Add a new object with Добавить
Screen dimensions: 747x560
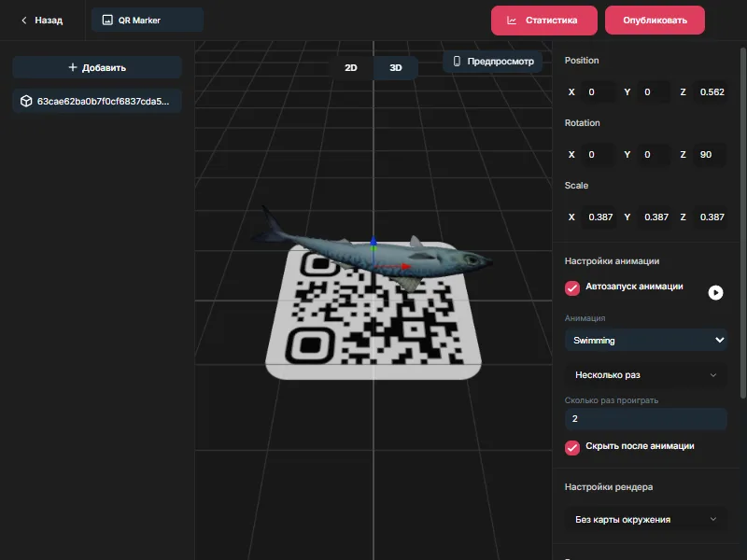[x=97, y=67]
